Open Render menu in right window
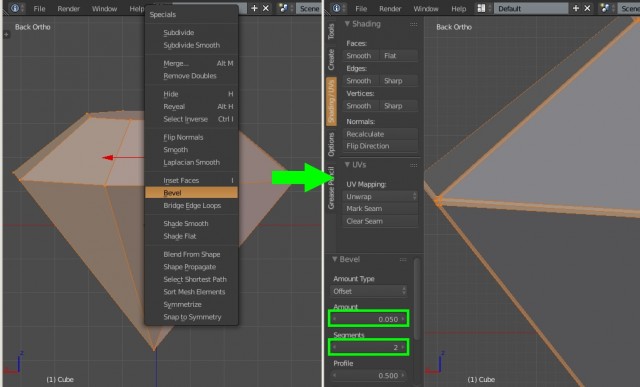Viewport: 640px width, 387px height. 390,9
